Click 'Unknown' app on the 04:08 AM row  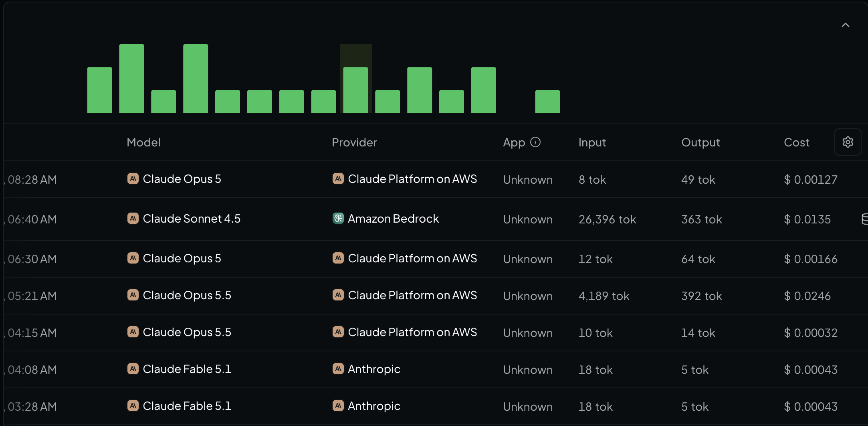pyautogui.click(x=528, y=369)
